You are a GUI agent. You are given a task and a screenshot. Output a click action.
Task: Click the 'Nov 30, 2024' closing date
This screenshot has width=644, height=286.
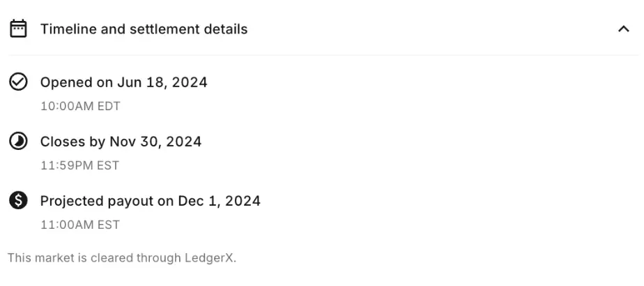click(155, 142)
